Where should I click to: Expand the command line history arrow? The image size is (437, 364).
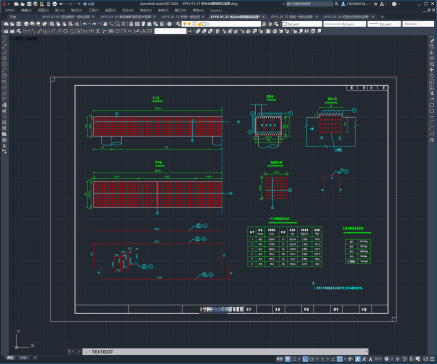366,352
